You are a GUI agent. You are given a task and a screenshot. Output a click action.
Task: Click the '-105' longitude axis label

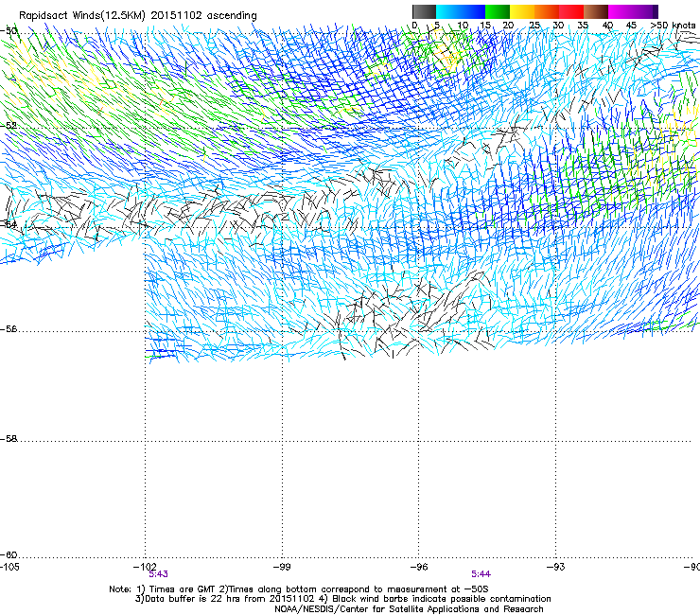pyautogui.click(x=9, y=567)
